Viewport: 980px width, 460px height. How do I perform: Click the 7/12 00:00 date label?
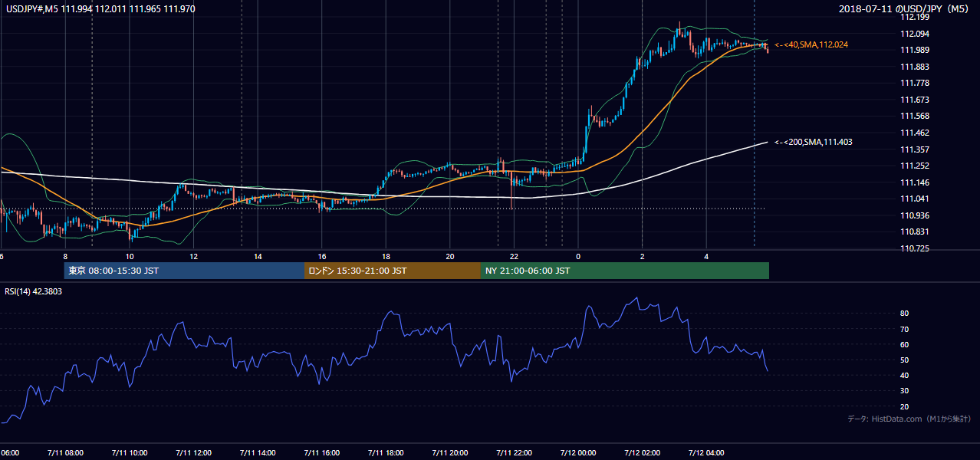pos(578,453)
